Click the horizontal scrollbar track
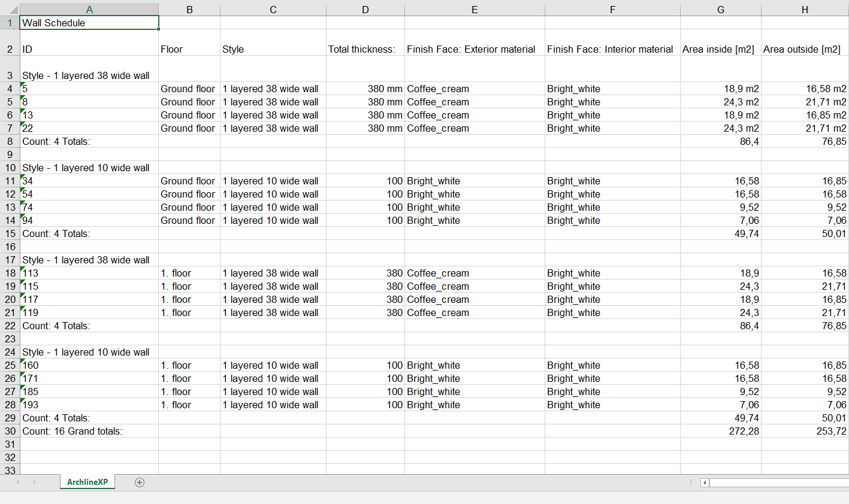 pyautogui.click(x=779, y=482)
